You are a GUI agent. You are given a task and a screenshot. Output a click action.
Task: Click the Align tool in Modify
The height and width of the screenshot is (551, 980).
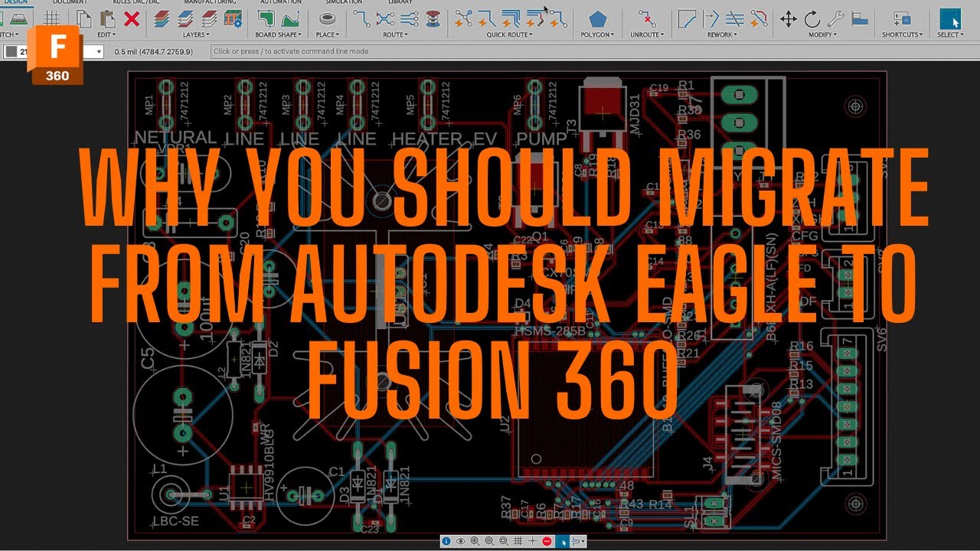tap(860, 19)
